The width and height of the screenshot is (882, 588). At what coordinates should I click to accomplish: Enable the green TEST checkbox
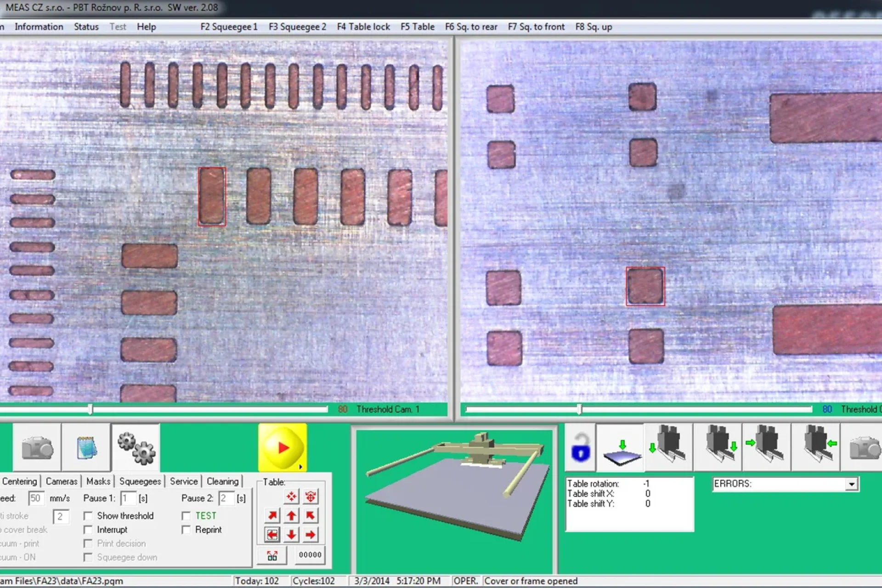click(186, 516)
